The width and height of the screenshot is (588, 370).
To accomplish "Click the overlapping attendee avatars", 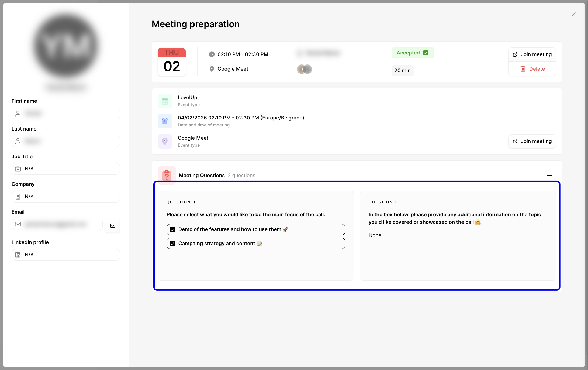I will tap(304, 69).
